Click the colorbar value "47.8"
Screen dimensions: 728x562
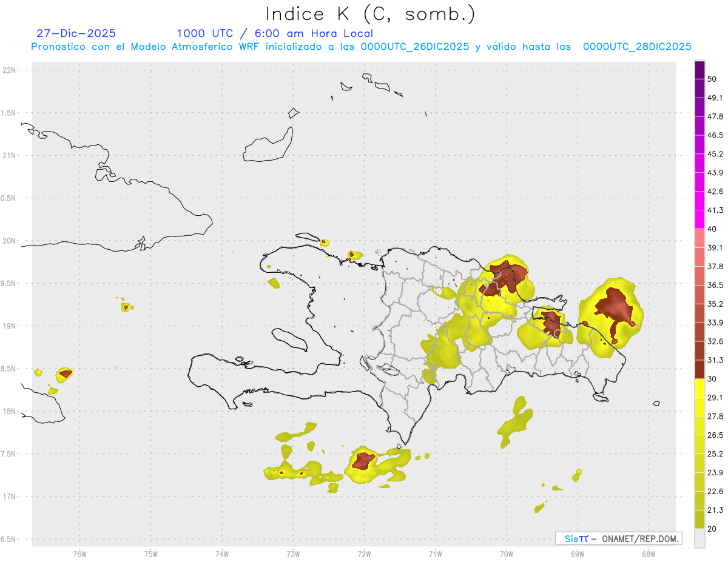pos(715,116)
